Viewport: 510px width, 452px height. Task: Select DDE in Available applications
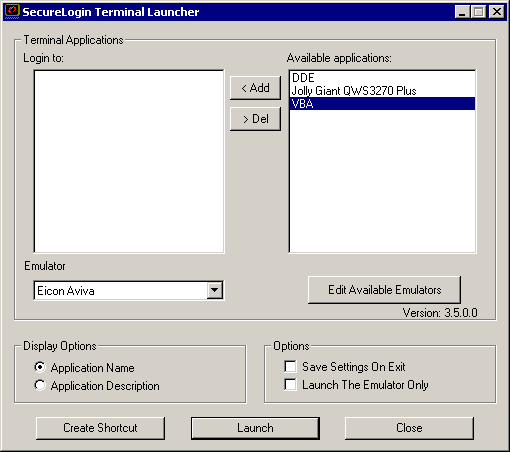point(382,78)
